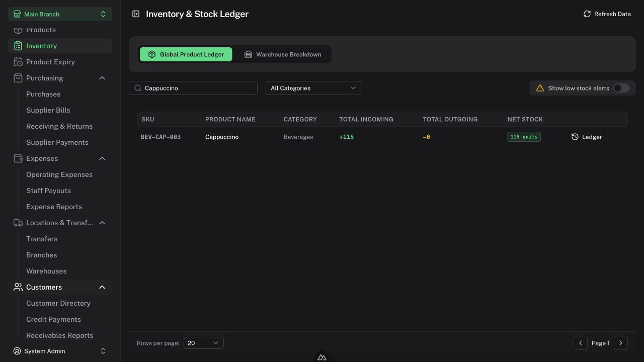Click the Expenses wallet icon

[x=18, y=158]
